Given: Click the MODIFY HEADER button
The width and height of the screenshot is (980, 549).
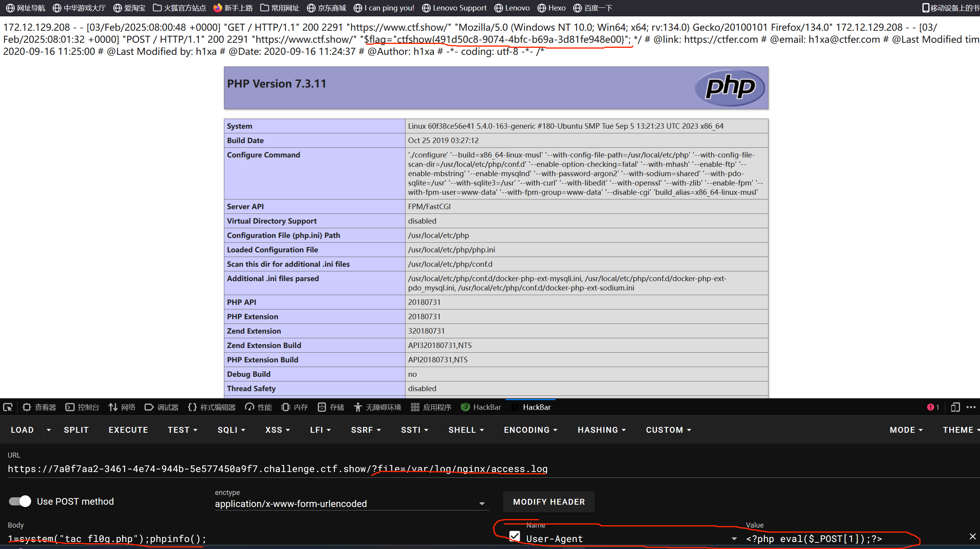Looking at the screenshot, I should (x=549, y=502).
